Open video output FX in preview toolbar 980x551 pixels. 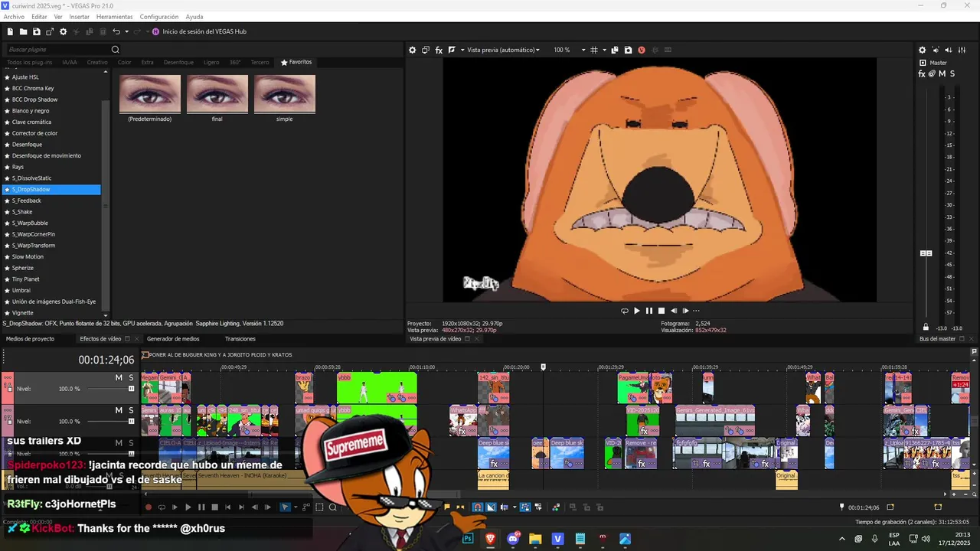(x=439, y=50)
